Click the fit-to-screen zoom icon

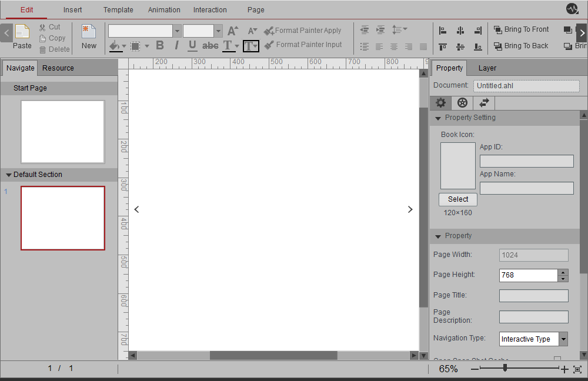577,369
